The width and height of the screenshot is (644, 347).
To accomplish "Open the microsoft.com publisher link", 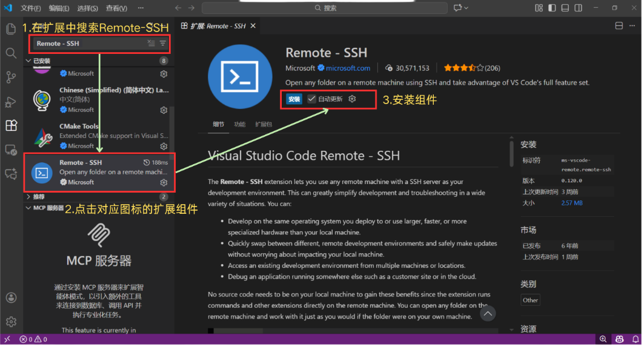I will coord(348,68).
